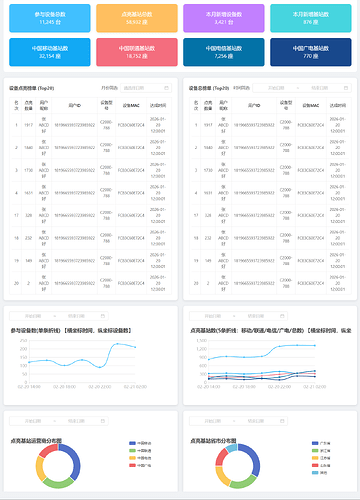Click 用户ID header in 设备点亮榜单 table
Viewport: 360px width, 500px height.
pos(74,105)
